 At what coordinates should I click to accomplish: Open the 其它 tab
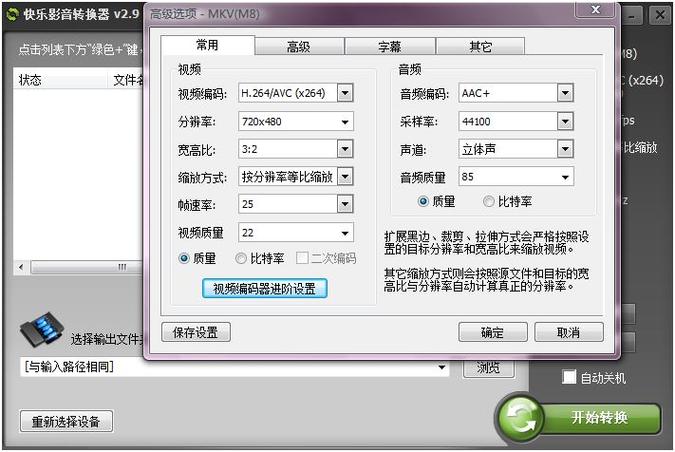[x=481, y=46]
